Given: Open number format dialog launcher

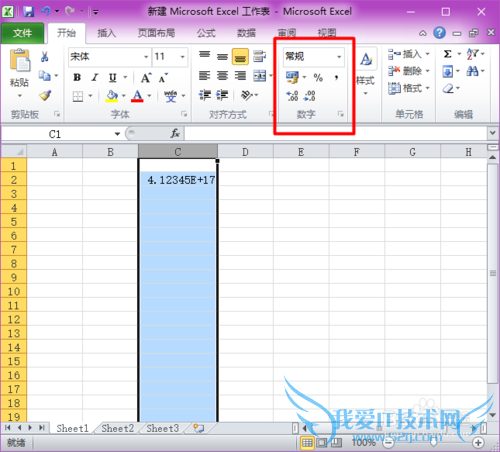Looking at the screenshot, I should (x=340, y=114).
